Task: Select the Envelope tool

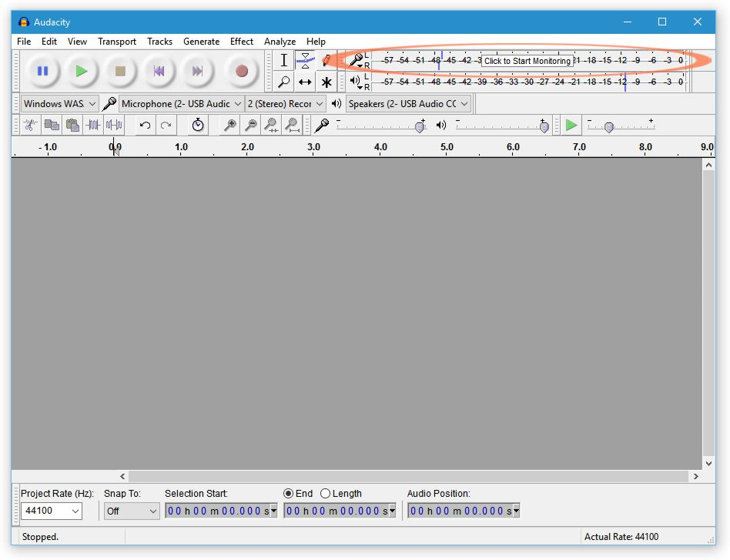Action: pyautogui.click(x=305, y=60)
